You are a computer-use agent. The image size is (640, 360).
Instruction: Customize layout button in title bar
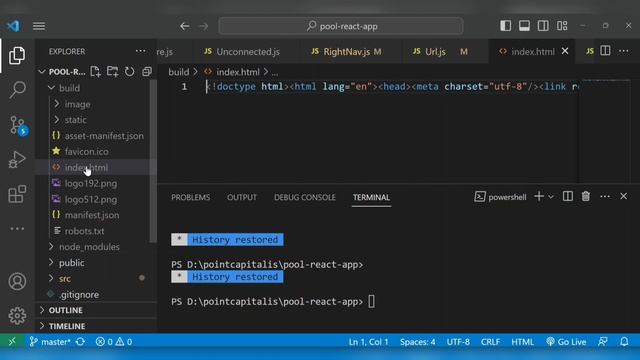coord(562,26)
